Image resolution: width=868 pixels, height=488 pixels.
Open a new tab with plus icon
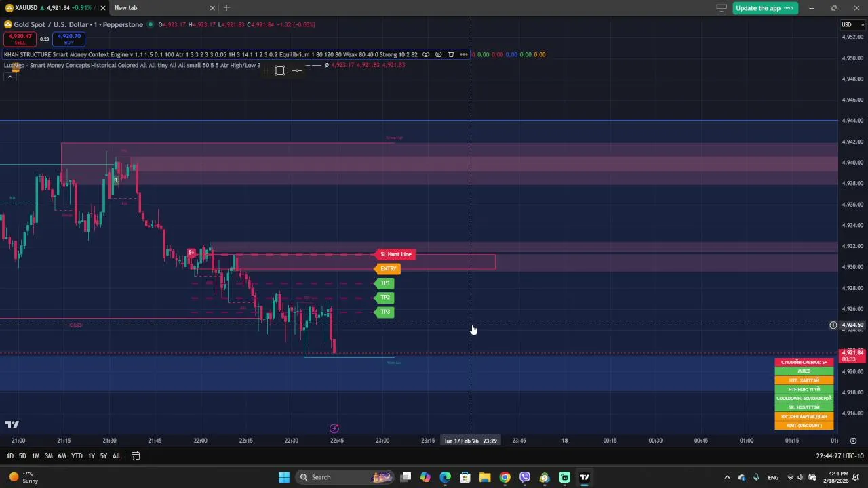click(226, 8)
